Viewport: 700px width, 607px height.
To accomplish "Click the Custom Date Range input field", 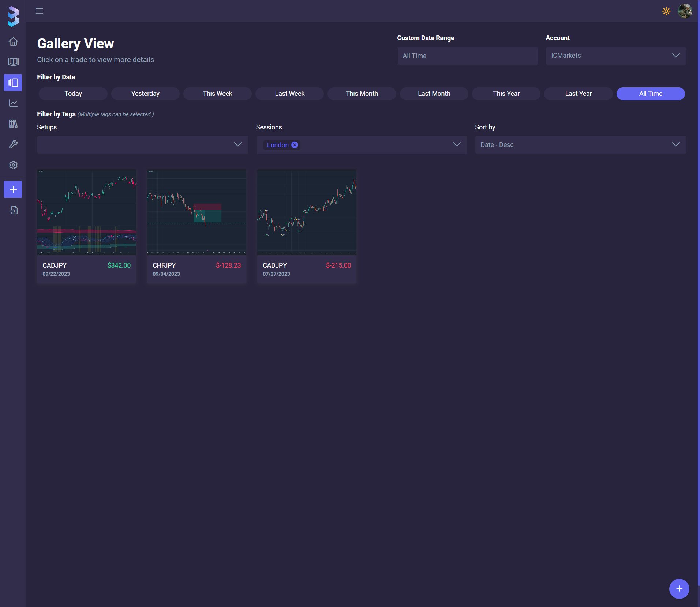I will tap(467, 56).
